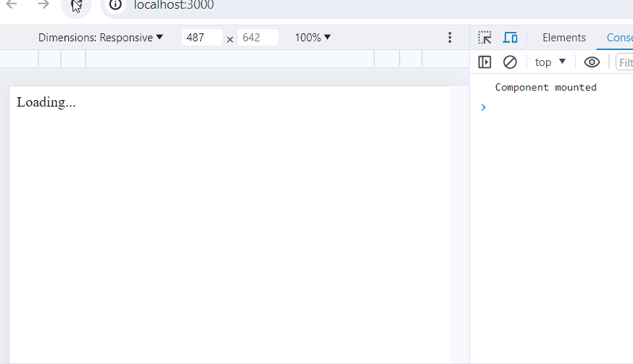
Task: Edit the viewport height field 642
Action: (258, 38)
